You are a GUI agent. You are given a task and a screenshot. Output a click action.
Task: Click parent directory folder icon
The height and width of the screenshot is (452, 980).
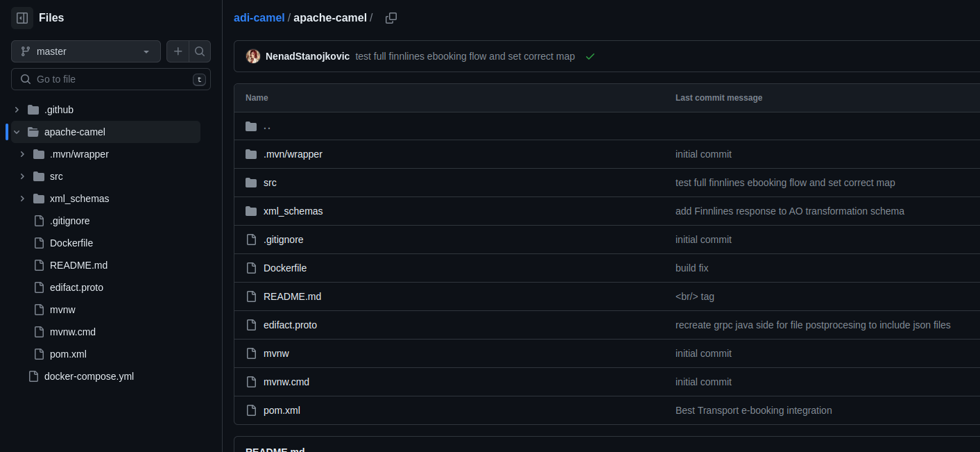251,126
